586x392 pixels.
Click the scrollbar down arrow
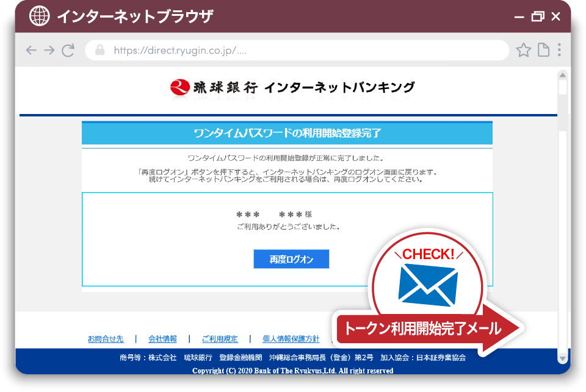(x=562, y=358)
